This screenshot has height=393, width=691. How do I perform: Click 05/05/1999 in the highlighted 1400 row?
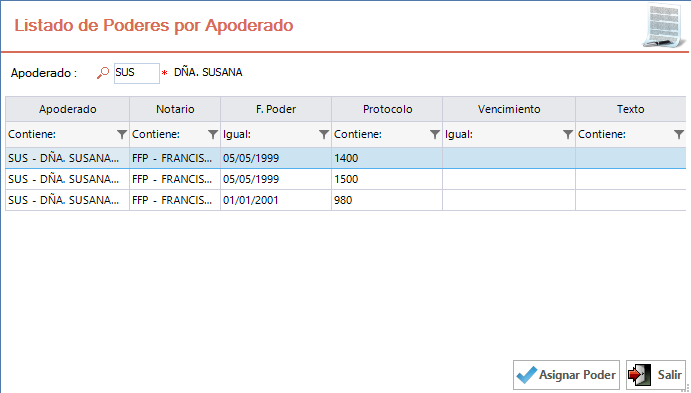click(x=276, y=158)
